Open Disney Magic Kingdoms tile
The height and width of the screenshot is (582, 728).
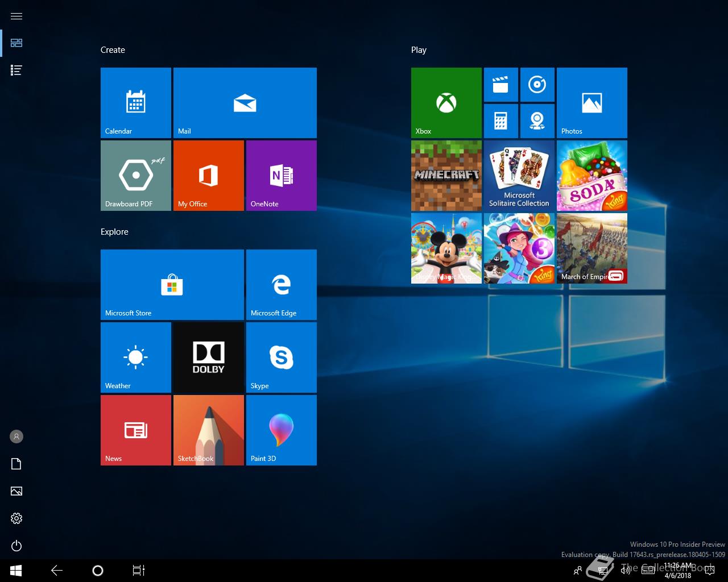[x=446, y=248]
